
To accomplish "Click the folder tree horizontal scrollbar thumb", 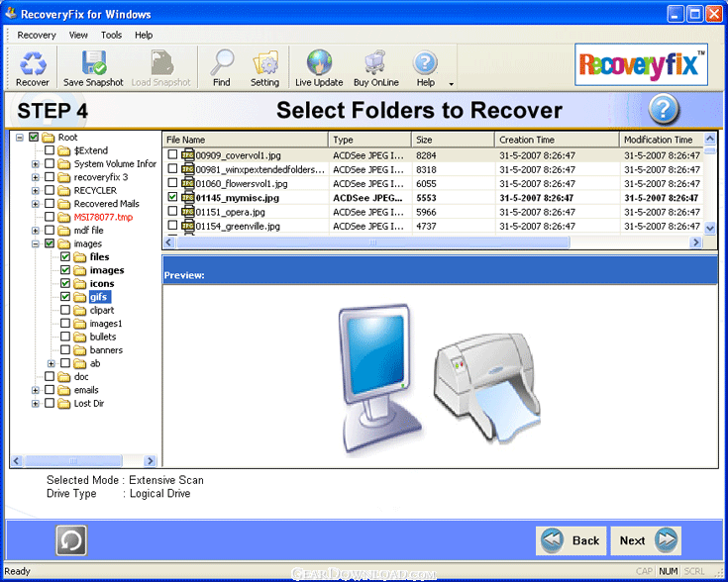I will (x=73, y=461).
